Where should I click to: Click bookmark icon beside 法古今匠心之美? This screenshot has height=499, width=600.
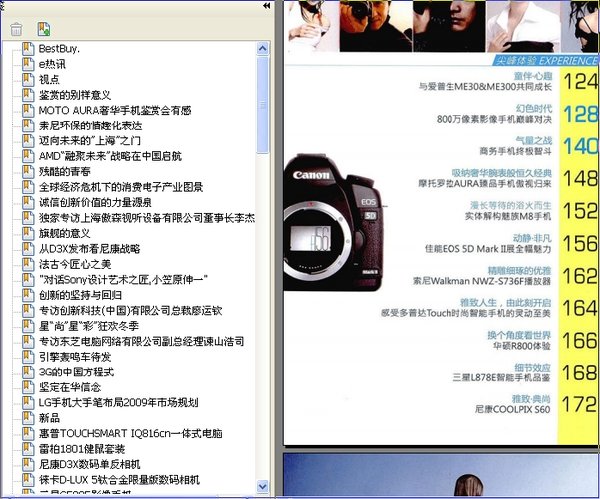click(28, 264)
